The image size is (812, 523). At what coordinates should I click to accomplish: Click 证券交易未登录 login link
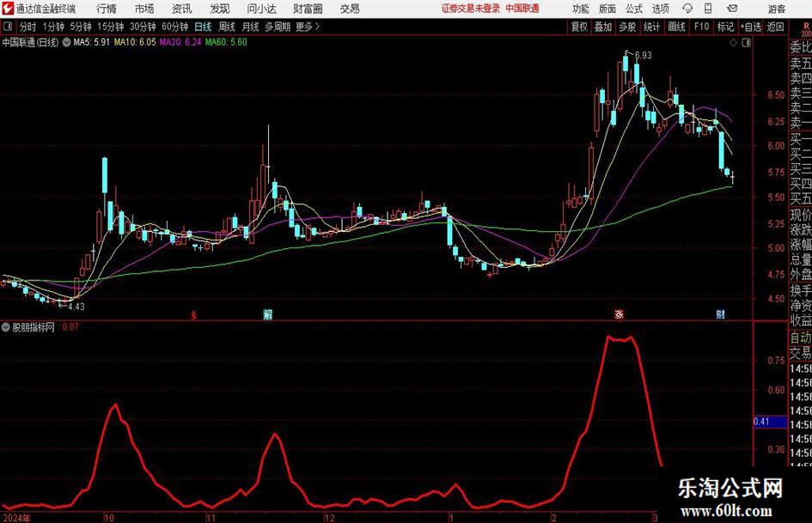[471, 9]
